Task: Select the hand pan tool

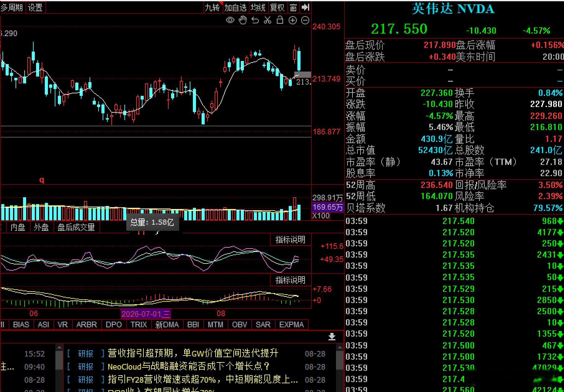Action: click(x=243, y=21)
